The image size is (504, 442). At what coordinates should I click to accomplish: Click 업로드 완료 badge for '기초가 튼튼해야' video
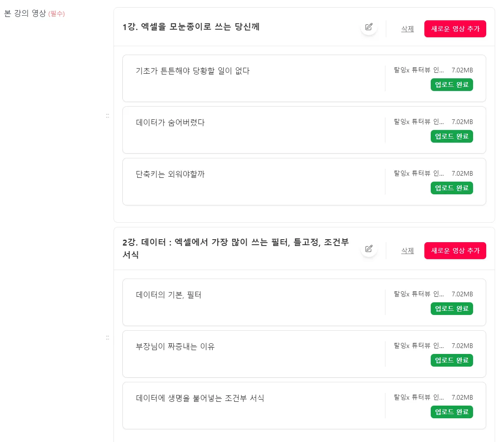(451, 85)
